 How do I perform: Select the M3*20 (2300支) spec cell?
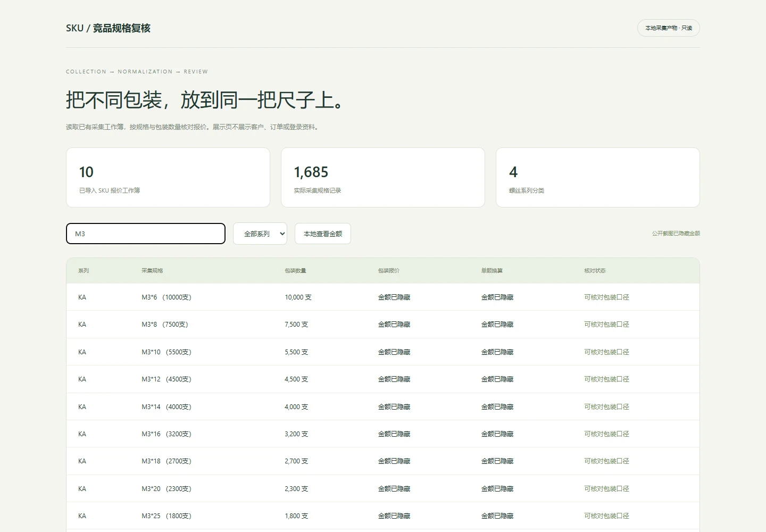pos(166,489)
